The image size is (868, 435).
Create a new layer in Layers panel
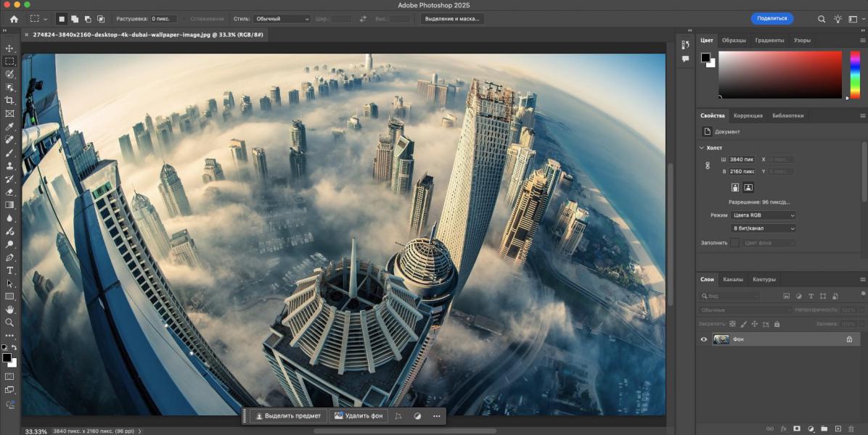838,429
